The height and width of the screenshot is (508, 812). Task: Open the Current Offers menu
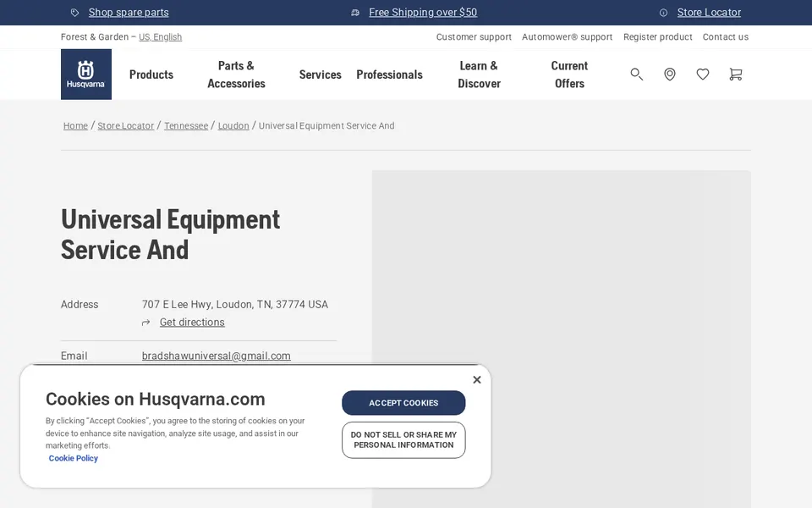569,75
